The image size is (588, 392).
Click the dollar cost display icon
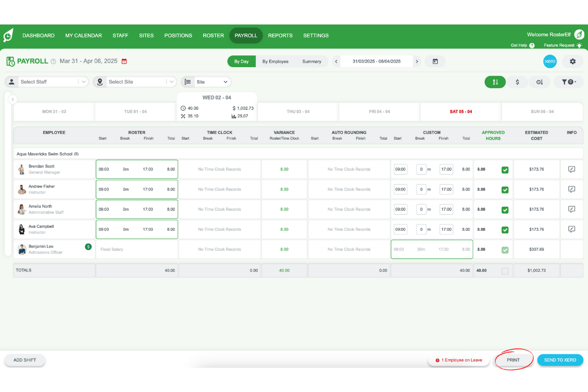pyautogui.click(x=517, y=82)
